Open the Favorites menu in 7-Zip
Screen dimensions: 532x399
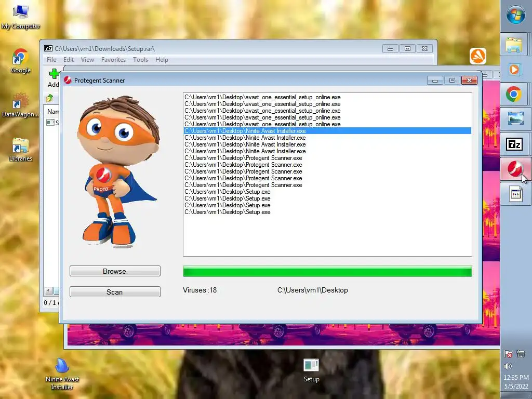point(113,60)
